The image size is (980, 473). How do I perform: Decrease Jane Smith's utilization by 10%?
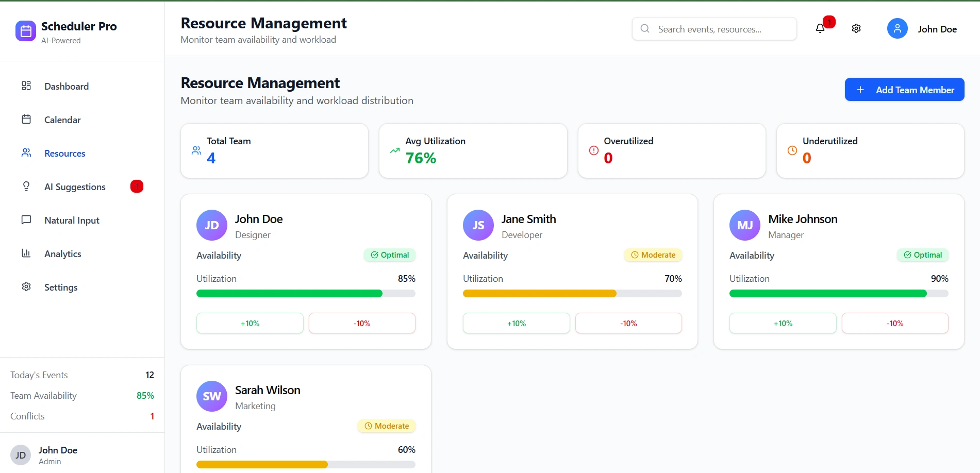pos(628,323)
